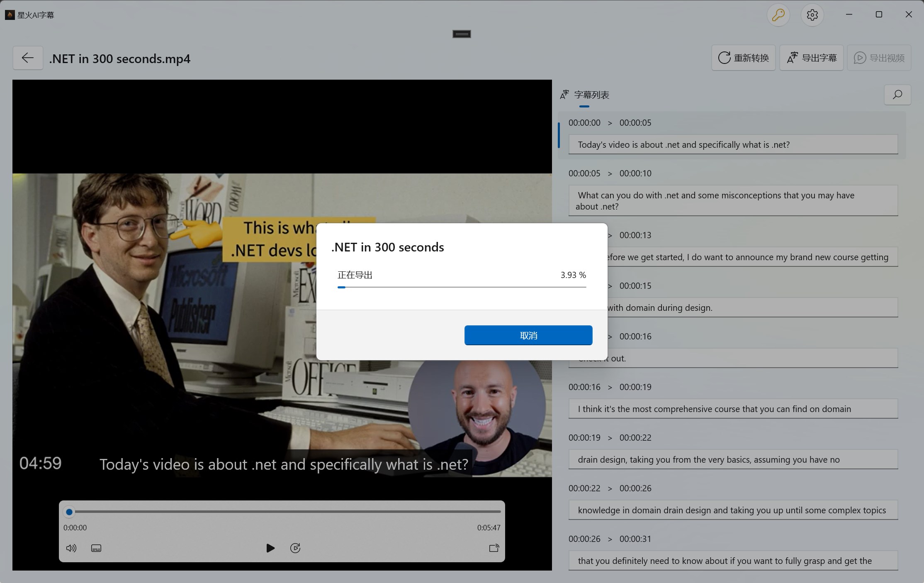Edit subtitle "with domain during design."
This screenshot has height=583, width=924.
pyautogui.click(x=753, y=307)
